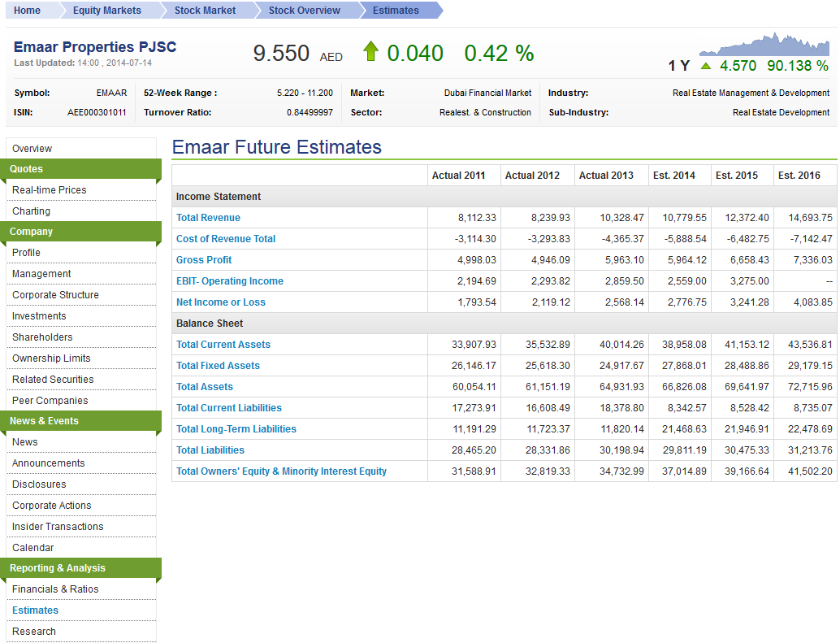
Task: Open Total Current Liabilities link
Action: click(229, 408)
